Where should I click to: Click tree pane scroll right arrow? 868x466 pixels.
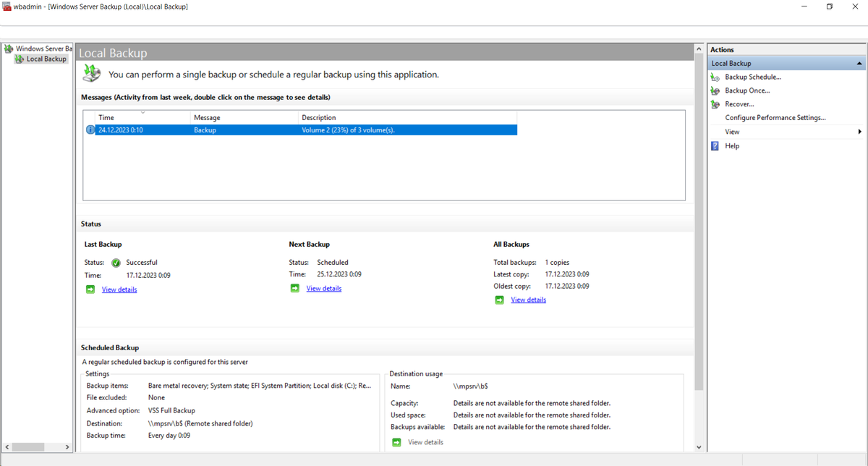(67, 447)
